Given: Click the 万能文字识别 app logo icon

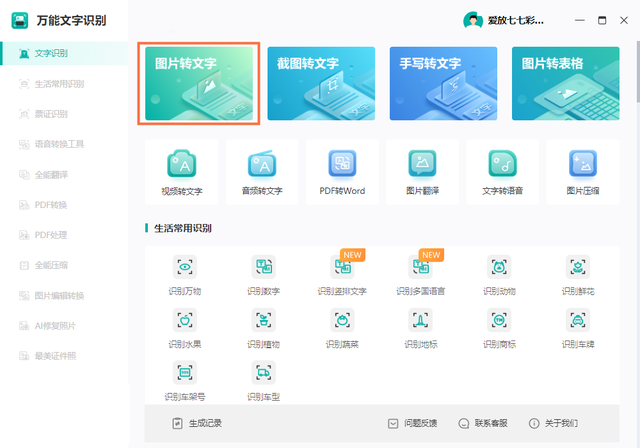Looking at the screenshot, I should 20,20.
